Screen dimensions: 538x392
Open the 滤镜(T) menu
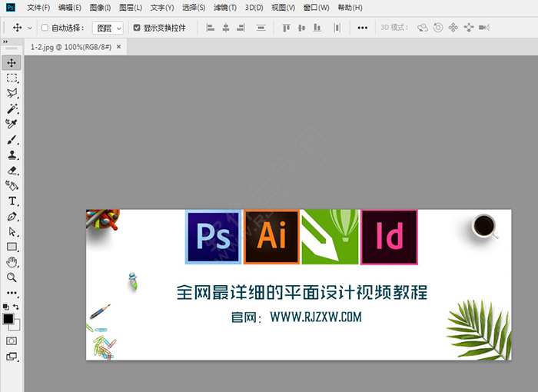pos(225,8)
